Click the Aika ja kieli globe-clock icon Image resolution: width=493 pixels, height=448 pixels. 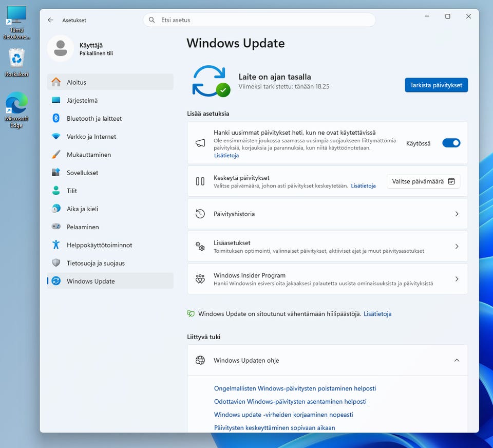[56, 208]
